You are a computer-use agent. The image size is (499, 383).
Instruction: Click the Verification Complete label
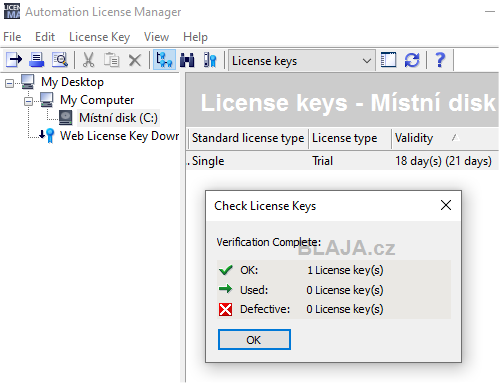point(269,242)
